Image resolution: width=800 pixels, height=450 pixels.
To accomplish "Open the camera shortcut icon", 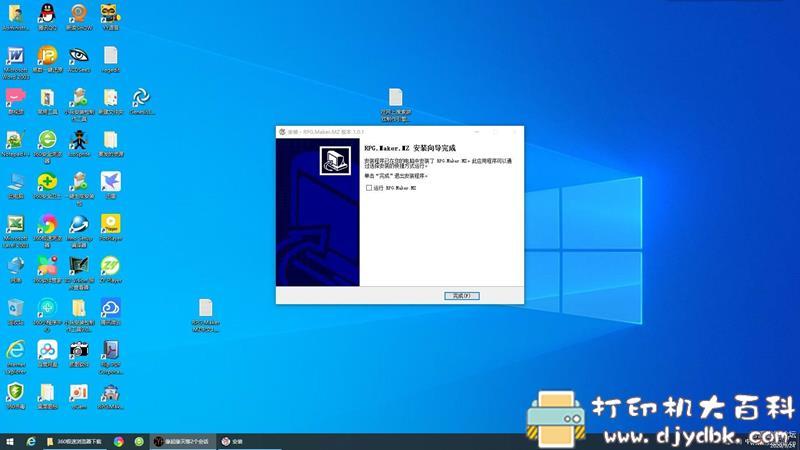I will 79,354.
